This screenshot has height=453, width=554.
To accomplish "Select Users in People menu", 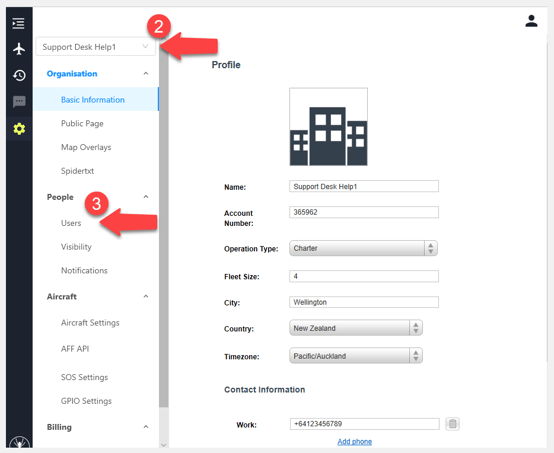I will pyautogui.click(x=71, y=223).
